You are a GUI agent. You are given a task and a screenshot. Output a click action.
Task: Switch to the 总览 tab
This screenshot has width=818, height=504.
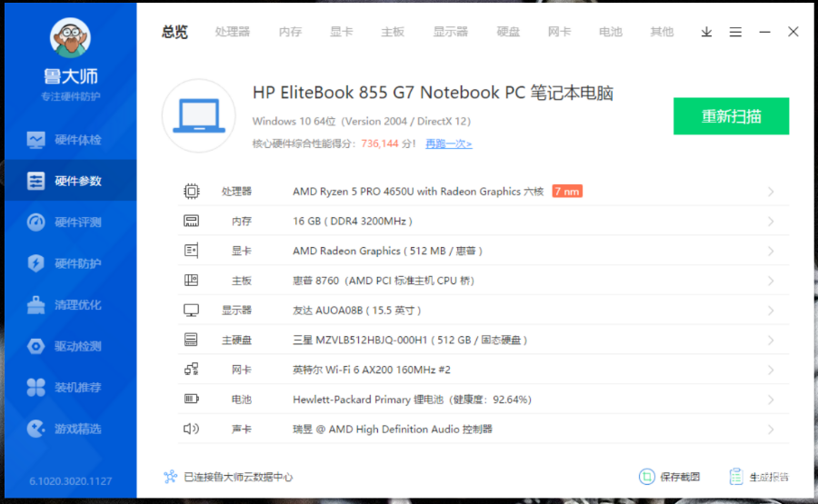click(x=175, y=32)
